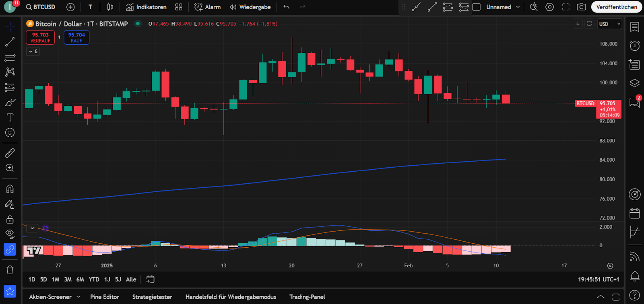
Task: Open the Pine Editor tab
Action: click(105, 297)
